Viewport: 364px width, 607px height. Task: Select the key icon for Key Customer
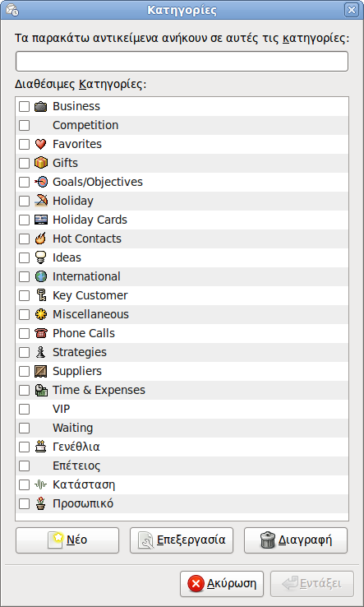coord(40,296)
